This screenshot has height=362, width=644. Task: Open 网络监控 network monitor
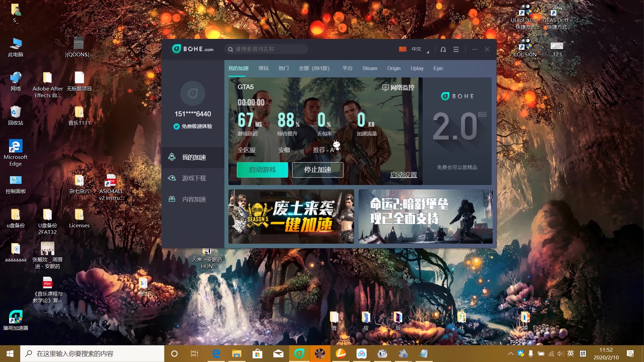tap(398, 87)
